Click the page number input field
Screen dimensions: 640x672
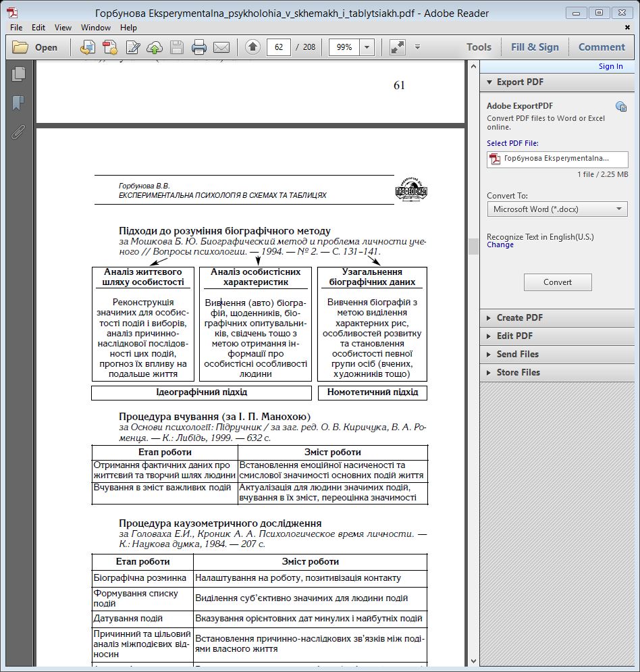tap(279, 47)
